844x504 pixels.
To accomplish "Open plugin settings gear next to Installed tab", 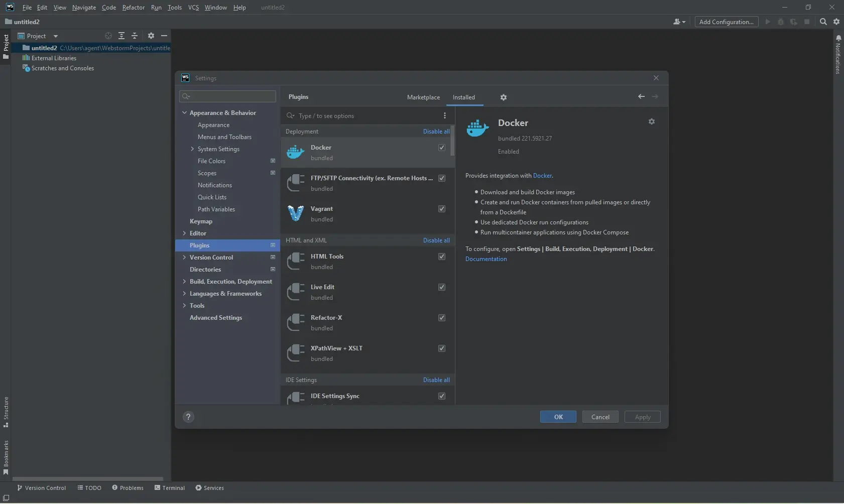I will [x=503, y=97].
